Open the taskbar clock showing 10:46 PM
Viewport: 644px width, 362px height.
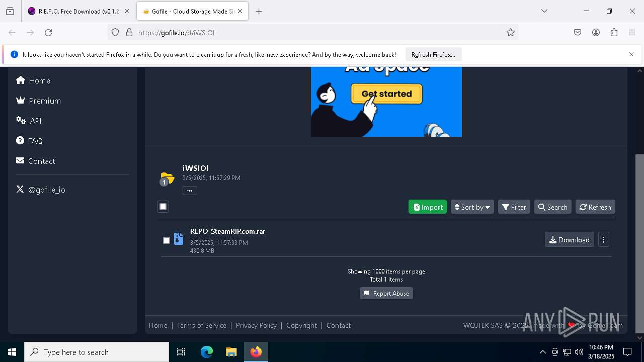[601, 352]
